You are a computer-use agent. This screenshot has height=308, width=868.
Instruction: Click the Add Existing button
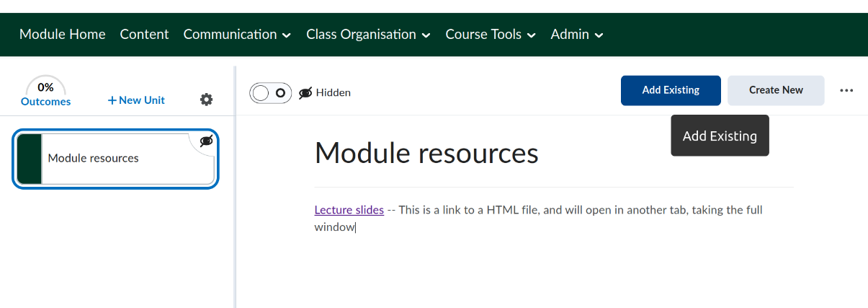(x=671, y=90)
